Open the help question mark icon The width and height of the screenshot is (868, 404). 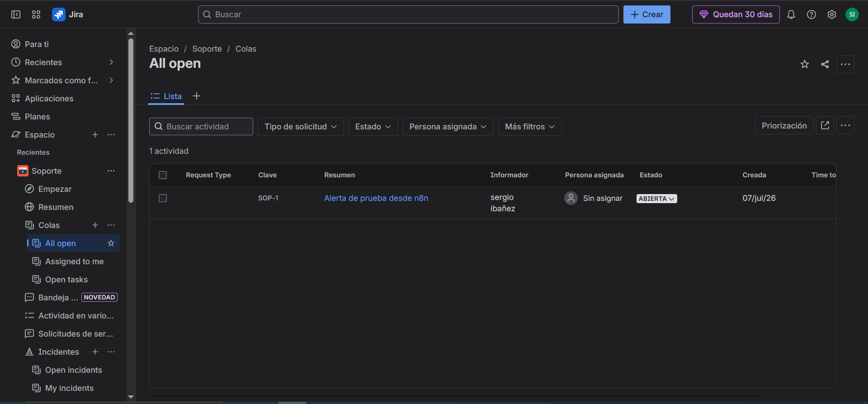pyautogui.click(x=811, y=14)
